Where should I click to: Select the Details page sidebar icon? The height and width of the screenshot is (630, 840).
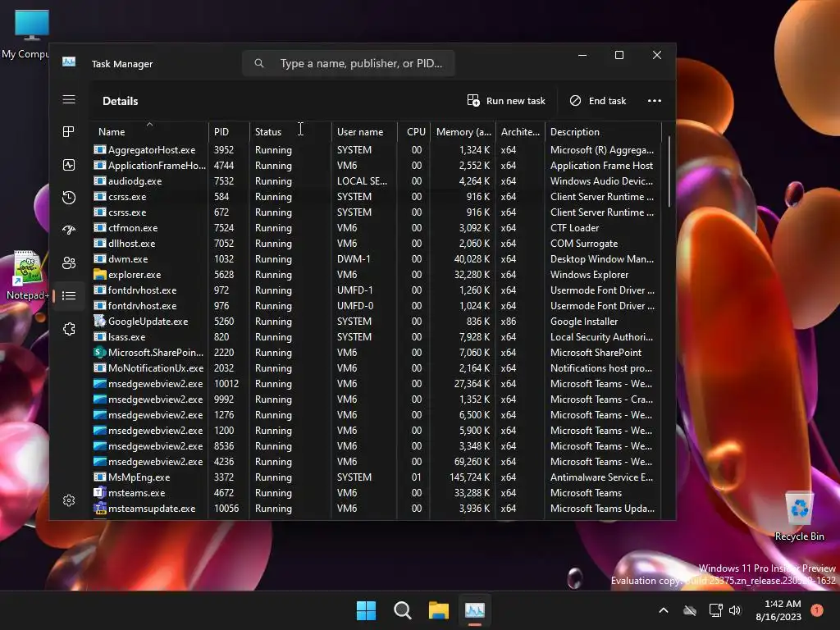[69, 295]
